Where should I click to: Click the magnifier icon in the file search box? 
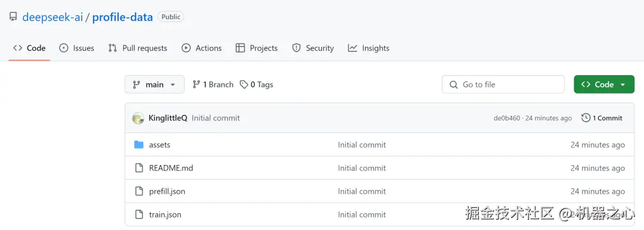click(x=453, y=85)
